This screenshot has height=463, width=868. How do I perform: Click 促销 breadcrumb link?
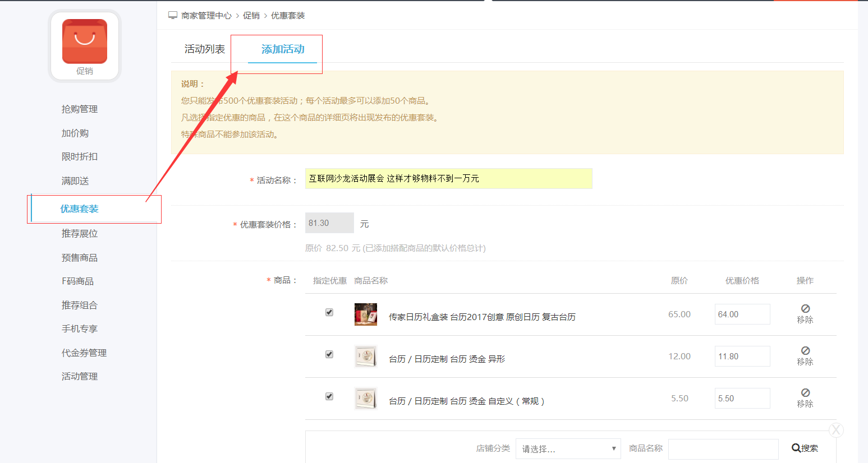[x=251, y=16]
